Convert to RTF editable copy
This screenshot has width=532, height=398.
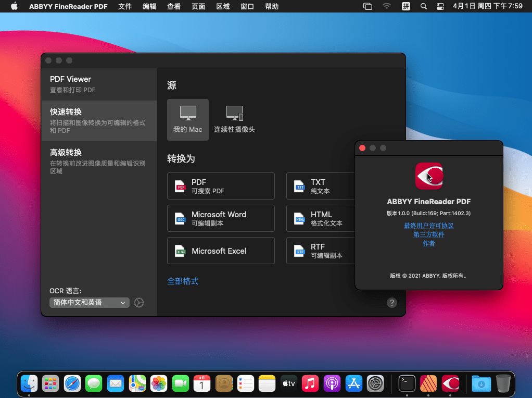[321, 251]
